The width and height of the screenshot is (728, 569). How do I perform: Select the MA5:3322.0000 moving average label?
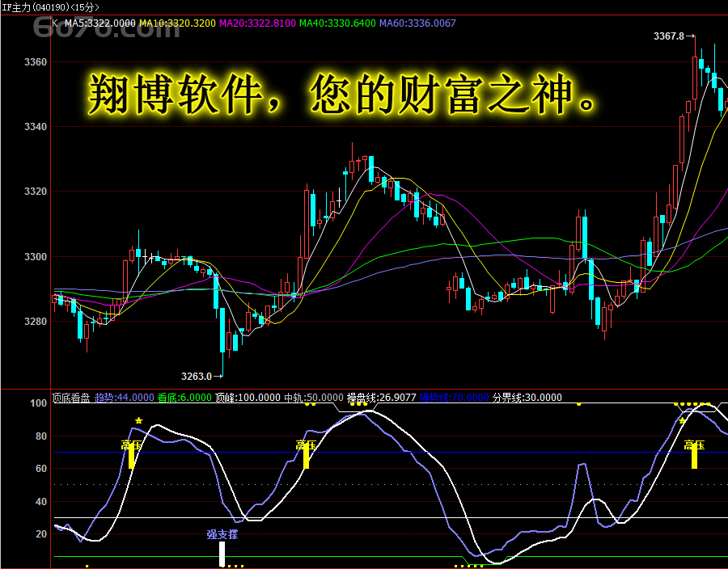99,23
